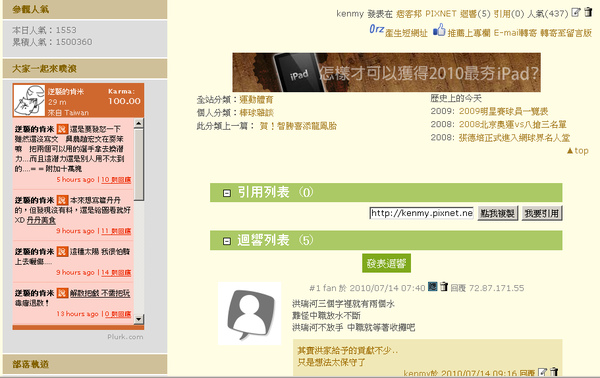Click the ▲top link

(577, 151)
